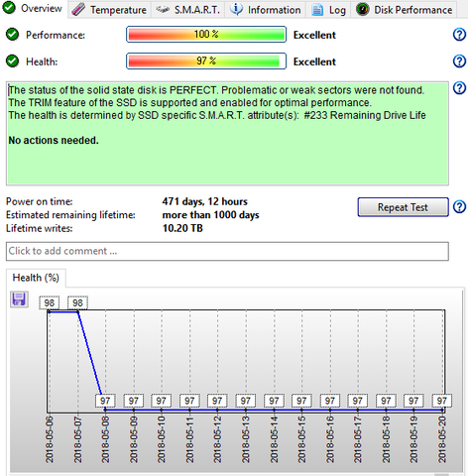Select the 97 label for 2018-05-08
The image size is (468, 476).
click(x=105, y=401)
